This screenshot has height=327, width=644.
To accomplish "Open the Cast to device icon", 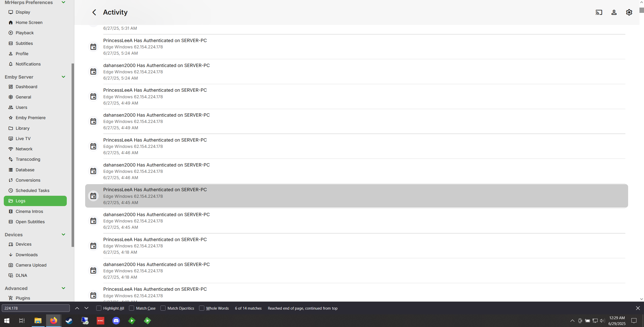I will (599, 12).
